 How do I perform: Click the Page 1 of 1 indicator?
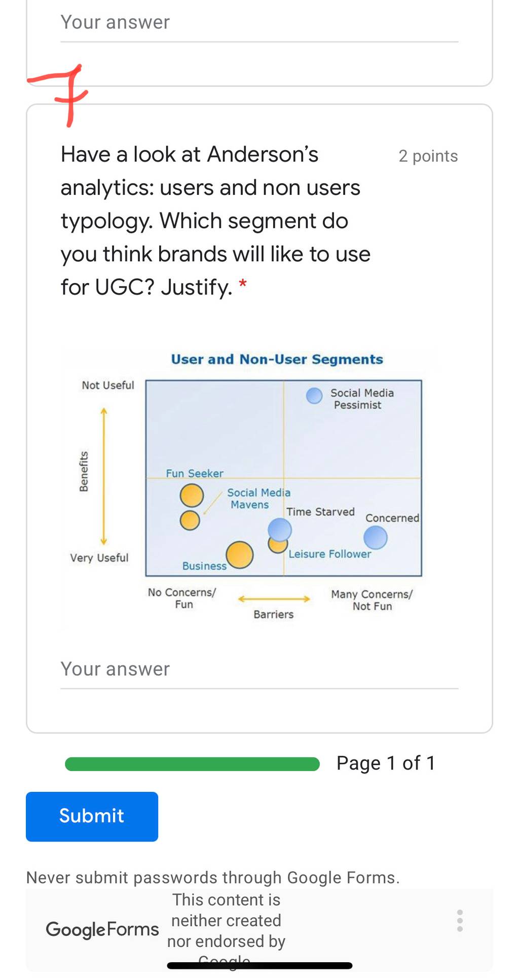coord(386,763)
